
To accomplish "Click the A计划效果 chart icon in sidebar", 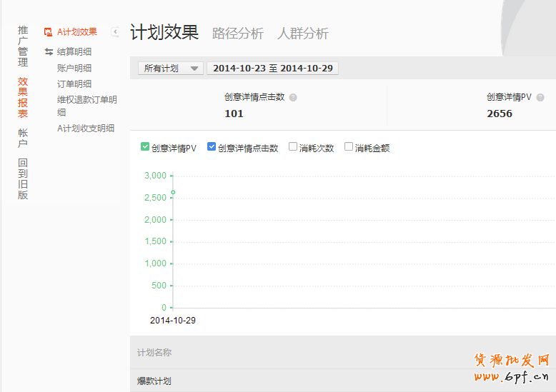I will (x=48, y=32).
